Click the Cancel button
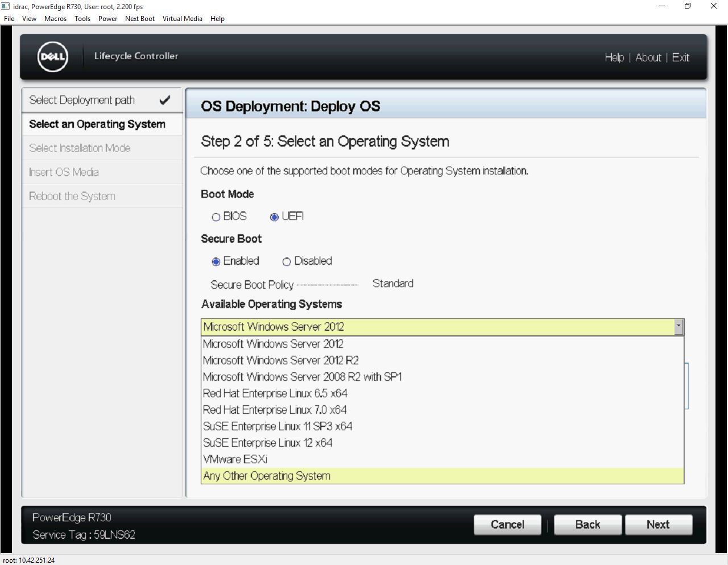 click(x=507, y=525)
